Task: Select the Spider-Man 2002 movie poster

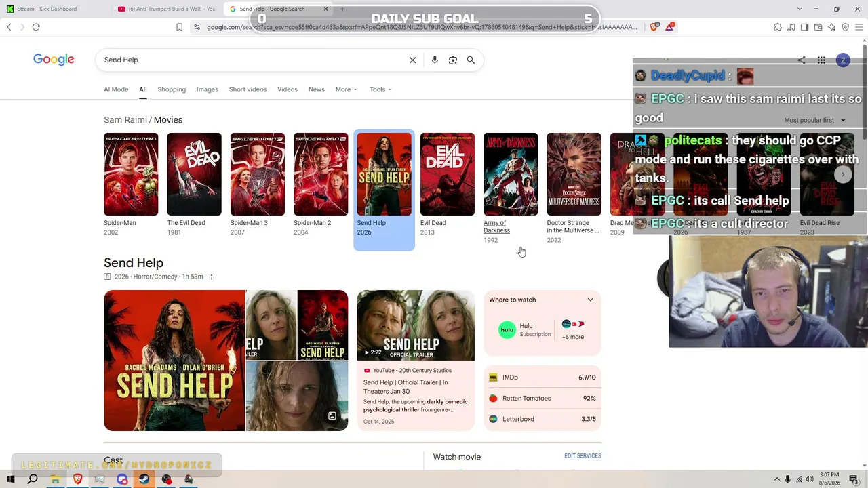Action: (131, 174)
